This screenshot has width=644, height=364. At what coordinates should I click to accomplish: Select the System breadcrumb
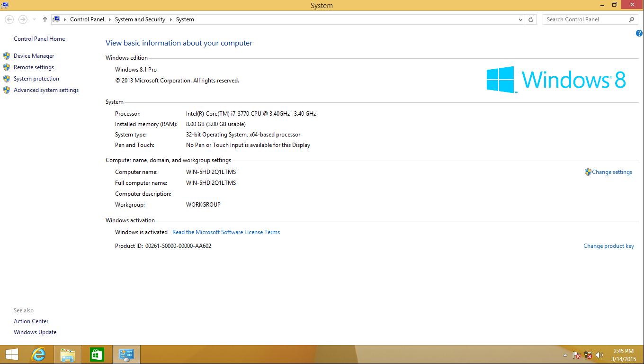coord(185,19)
